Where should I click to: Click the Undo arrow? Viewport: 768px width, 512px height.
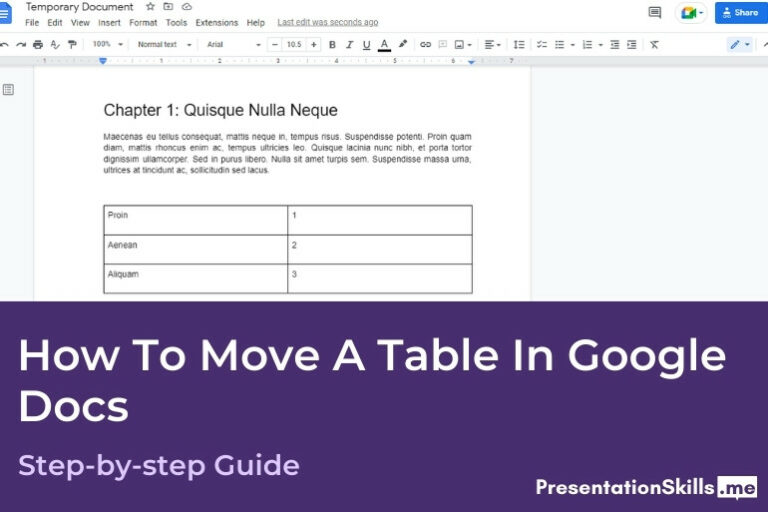pyautogui.click(x=4, y=45)
